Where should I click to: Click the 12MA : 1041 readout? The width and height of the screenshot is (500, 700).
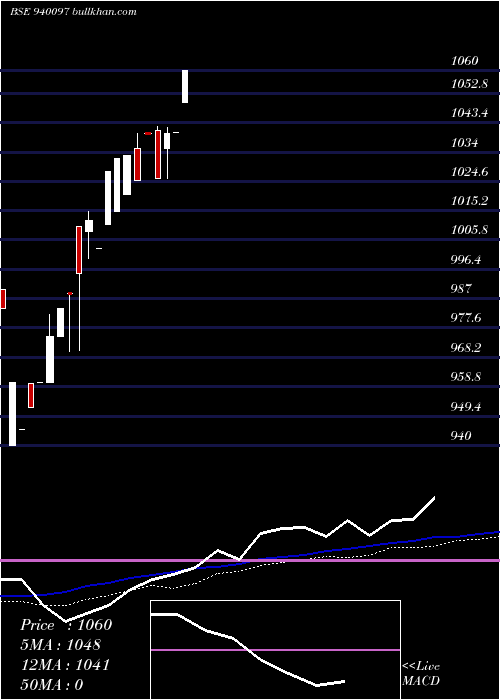[x=66, y=665]
